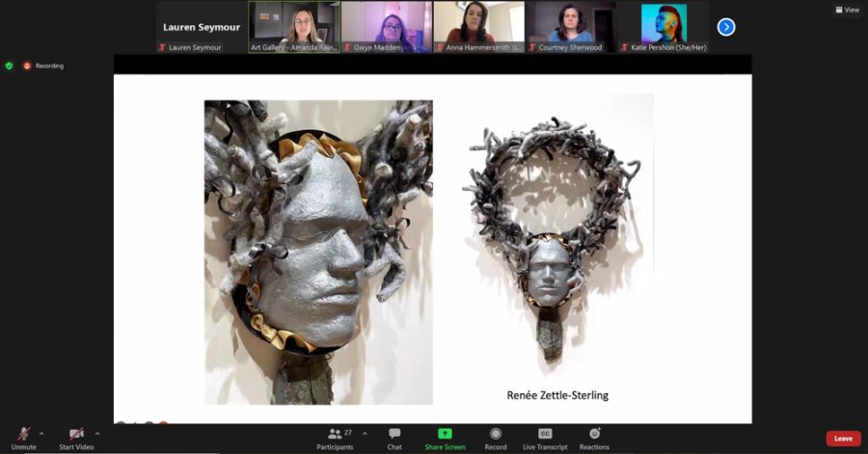Open the Participants panel

335,439
